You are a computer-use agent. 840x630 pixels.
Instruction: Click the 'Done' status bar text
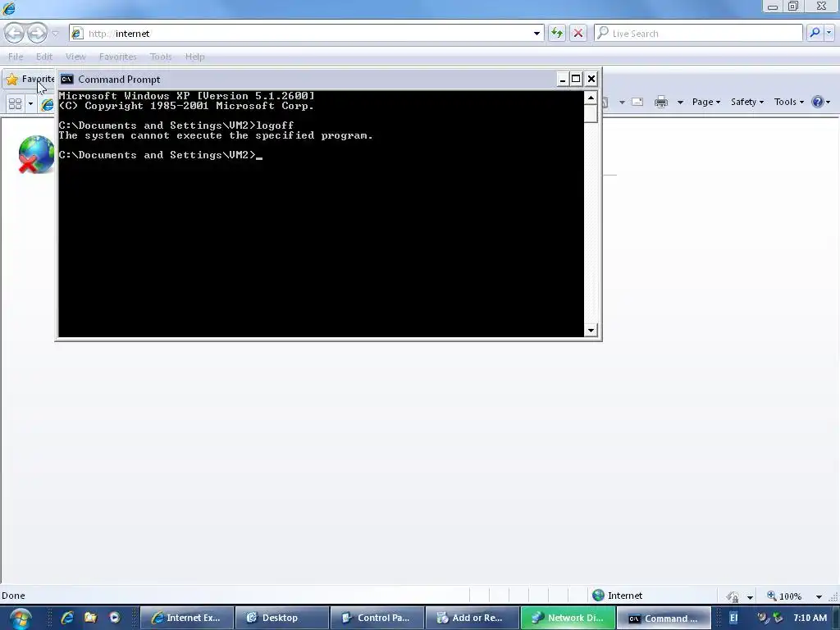coord(13,596)
